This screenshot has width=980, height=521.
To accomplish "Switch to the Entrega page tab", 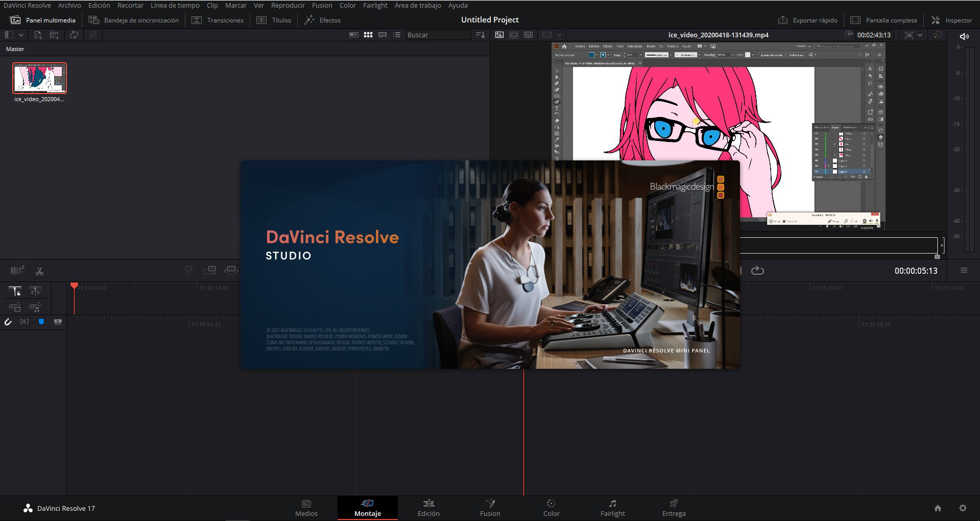I will 674,508.
